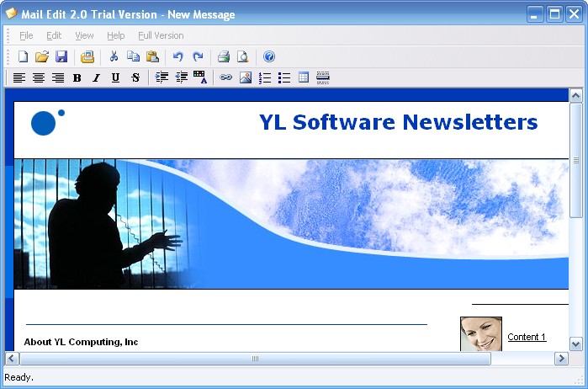Open the View menu
This screenshot has height=389, width=588.
(x=84, y=35)
